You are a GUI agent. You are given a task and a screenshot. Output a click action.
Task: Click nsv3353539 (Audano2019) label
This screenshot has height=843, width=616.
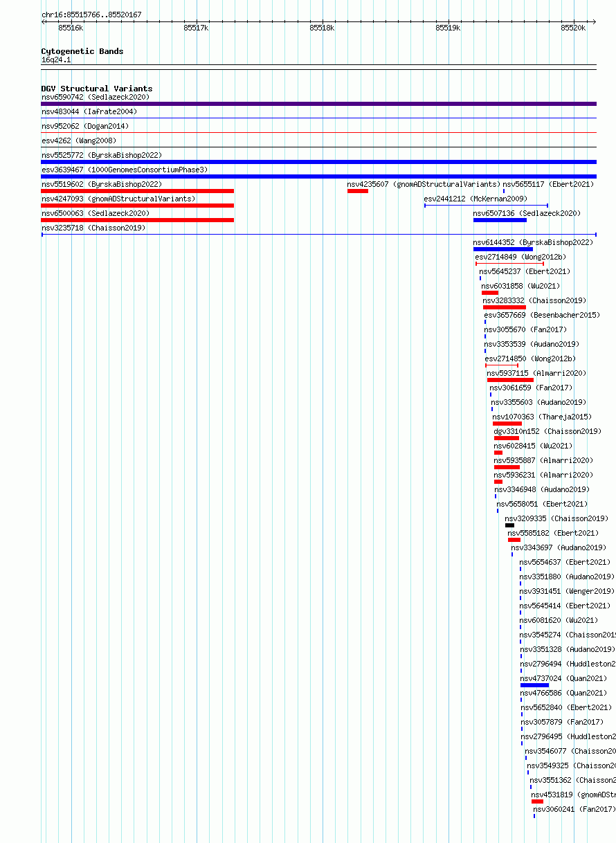tap(532, 344)
